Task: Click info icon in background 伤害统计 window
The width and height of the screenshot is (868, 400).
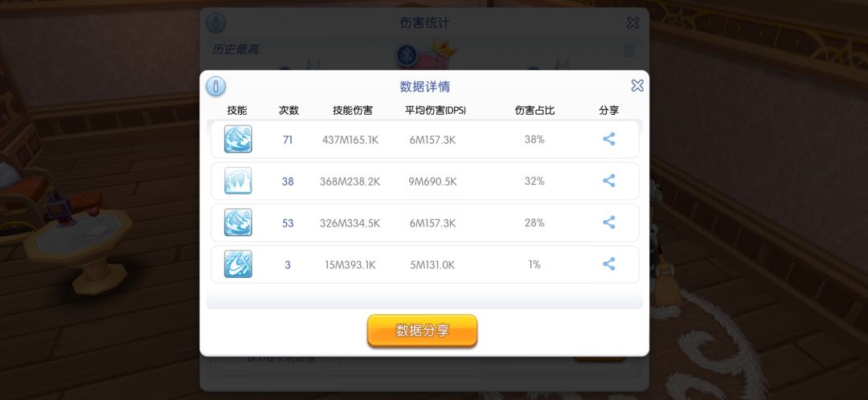Action: pos(216,23)
